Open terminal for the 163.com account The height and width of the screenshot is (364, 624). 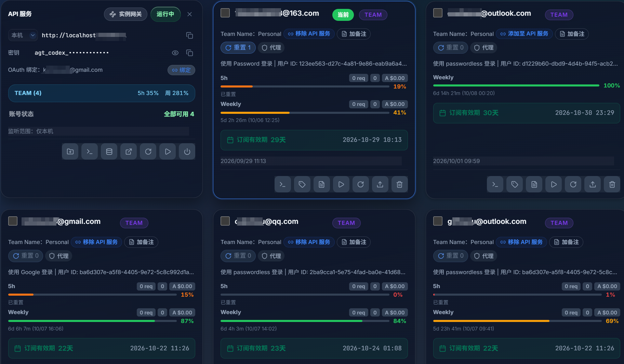[283, 184]
